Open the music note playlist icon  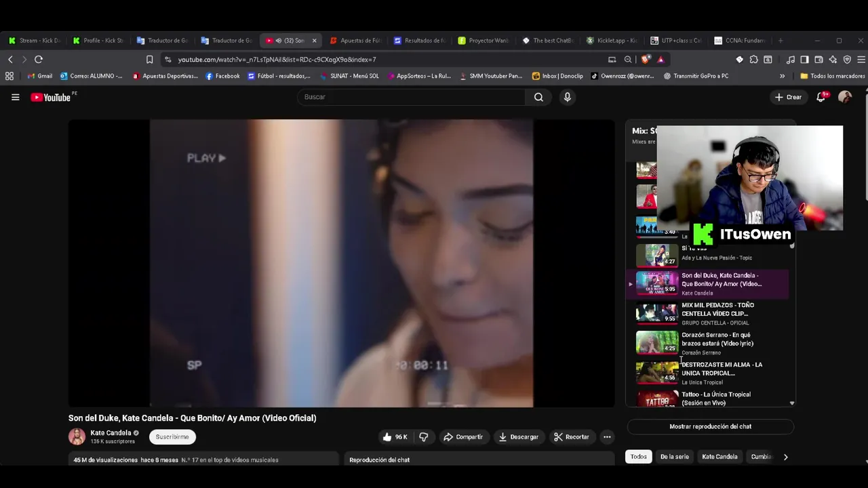pos(790,60)
